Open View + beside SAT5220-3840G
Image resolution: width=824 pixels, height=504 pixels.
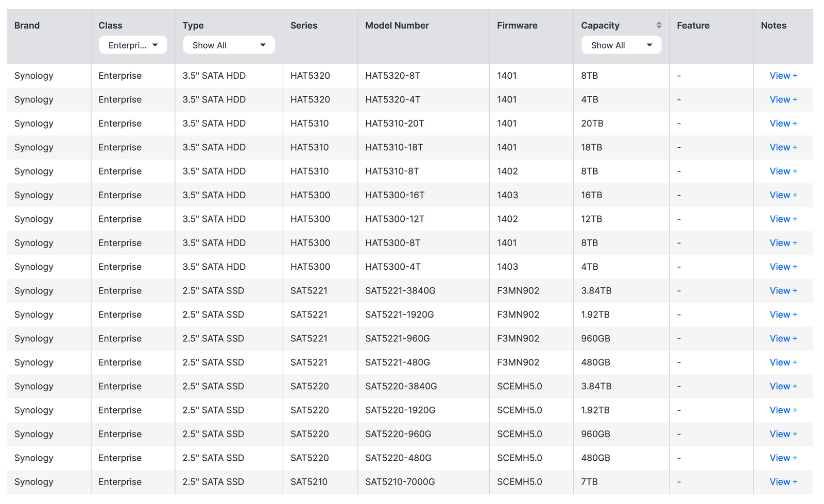(x=783, y=386)
